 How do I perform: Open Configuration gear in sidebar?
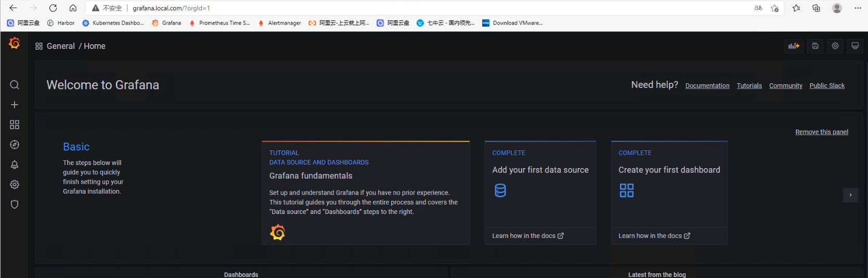pos(15,184)
